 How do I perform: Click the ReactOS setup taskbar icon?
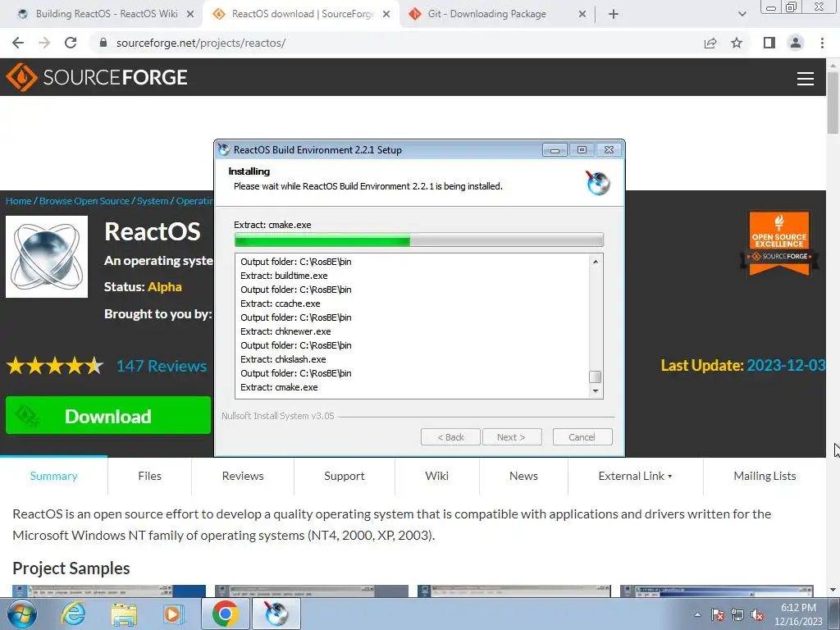(x=276, y=614)
